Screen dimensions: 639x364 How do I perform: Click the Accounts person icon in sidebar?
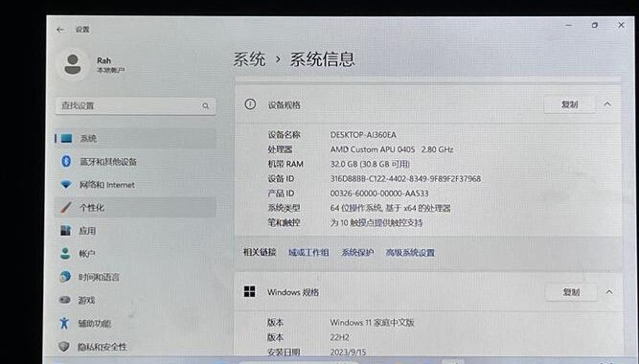65,254
